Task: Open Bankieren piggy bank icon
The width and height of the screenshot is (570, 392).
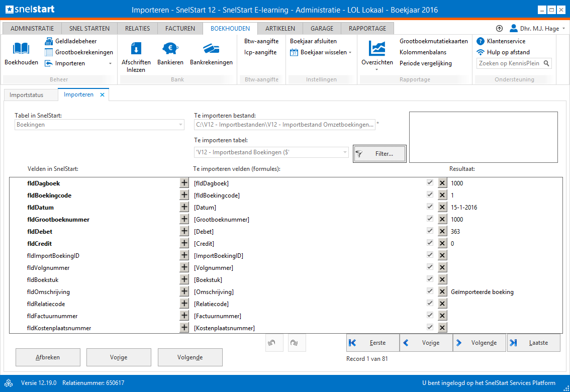Action: [170, 48]
